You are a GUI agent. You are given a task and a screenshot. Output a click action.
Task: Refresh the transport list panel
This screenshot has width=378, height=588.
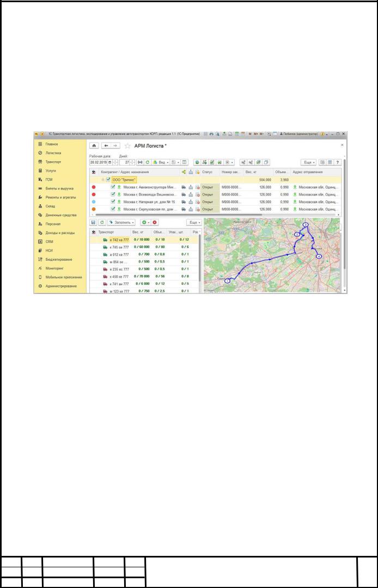[102, 222]
